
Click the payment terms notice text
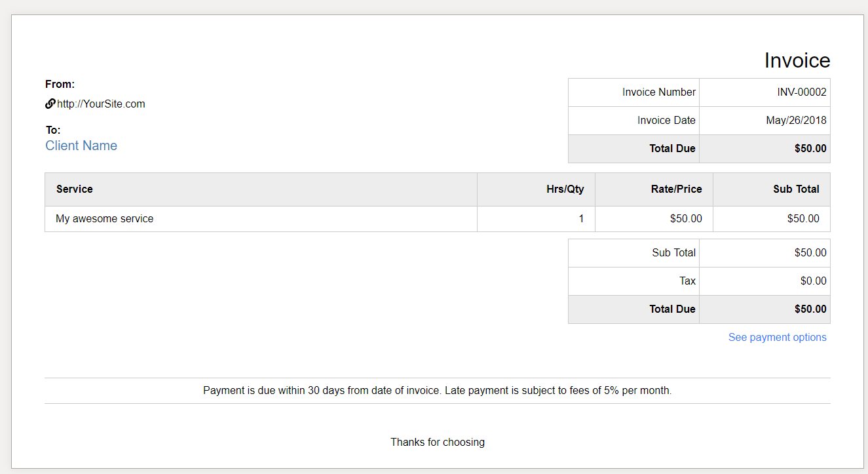437,391
